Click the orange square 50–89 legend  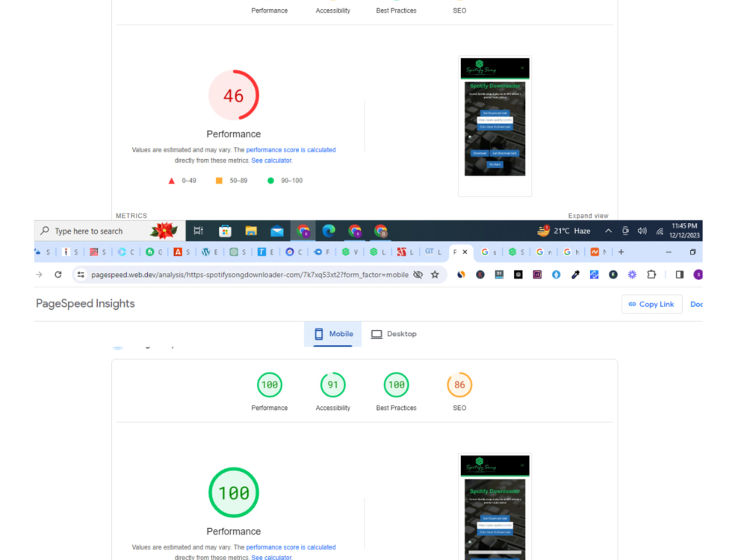click(x=219, y=181)
